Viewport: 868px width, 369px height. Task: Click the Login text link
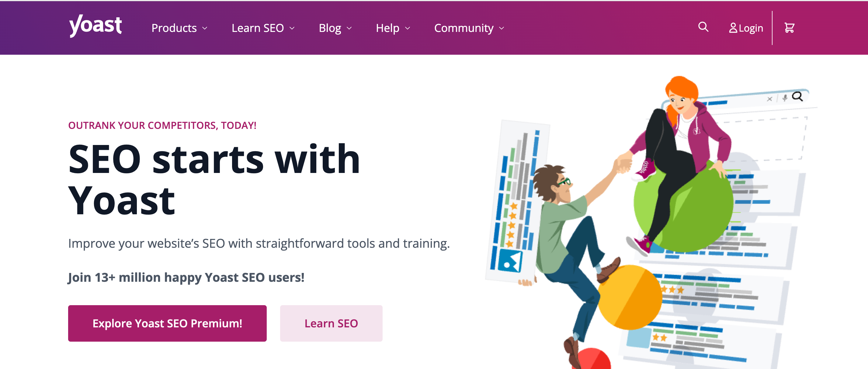751,28
